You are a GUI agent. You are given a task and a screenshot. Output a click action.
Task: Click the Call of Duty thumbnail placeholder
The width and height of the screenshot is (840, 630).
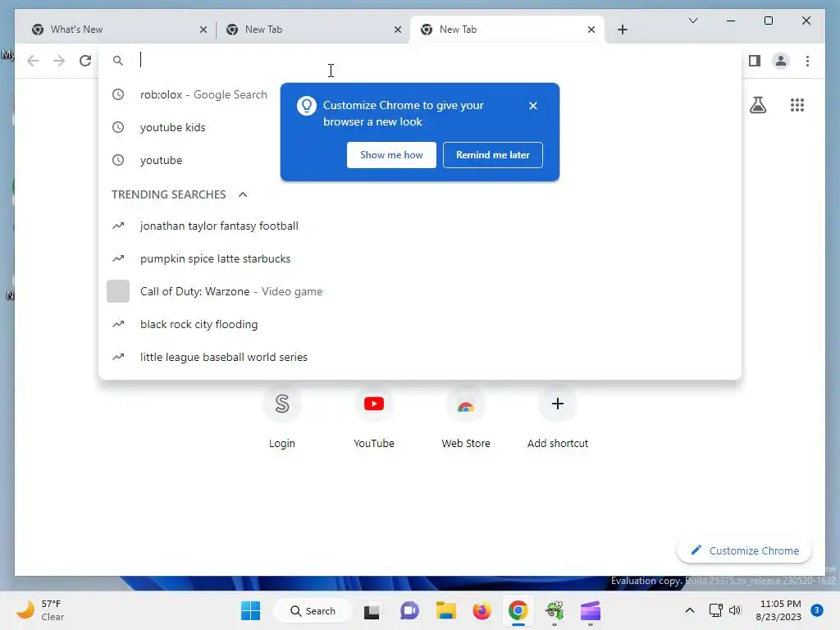point(118,291)
